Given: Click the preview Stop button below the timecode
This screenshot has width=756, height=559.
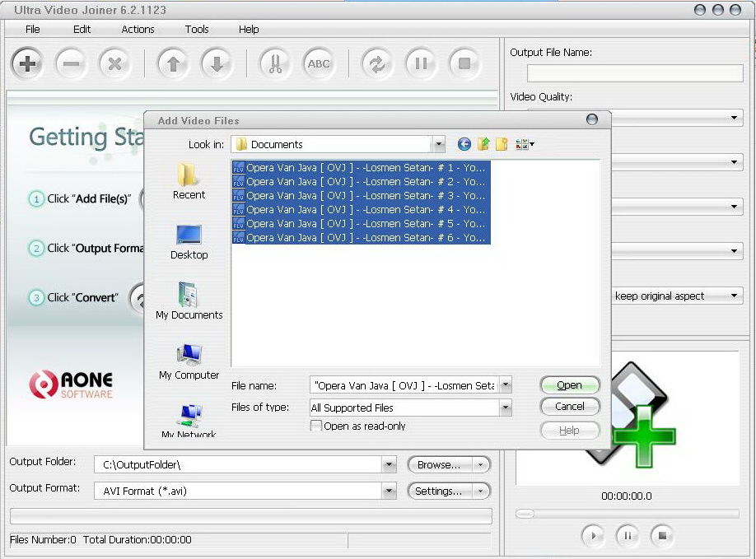Looking at the screenshot, I should (x=662, y=535).
